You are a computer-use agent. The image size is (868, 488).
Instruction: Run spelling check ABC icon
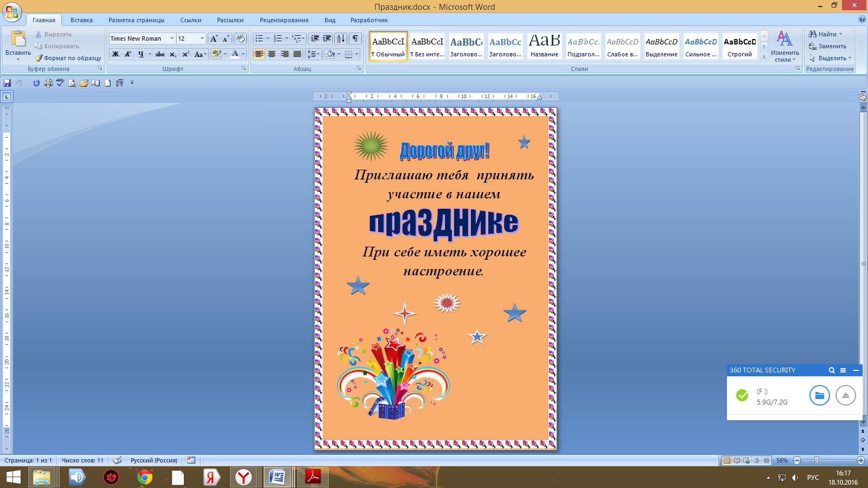(x=60, y=83)
